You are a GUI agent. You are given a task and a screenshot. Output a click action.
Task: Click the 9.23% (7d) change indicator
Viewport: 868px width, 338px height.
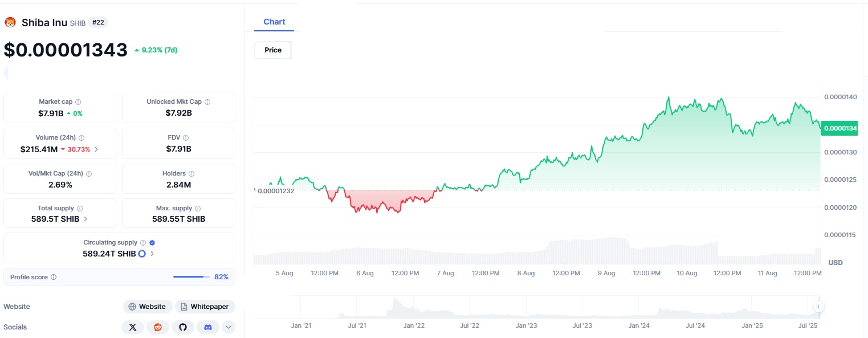click(156, 50)
